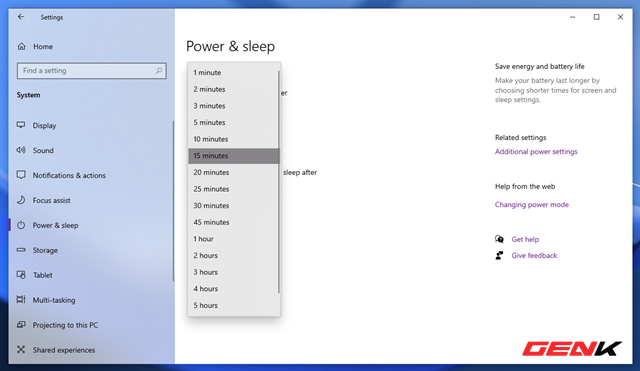Select 4 hours option

point(233,289)
